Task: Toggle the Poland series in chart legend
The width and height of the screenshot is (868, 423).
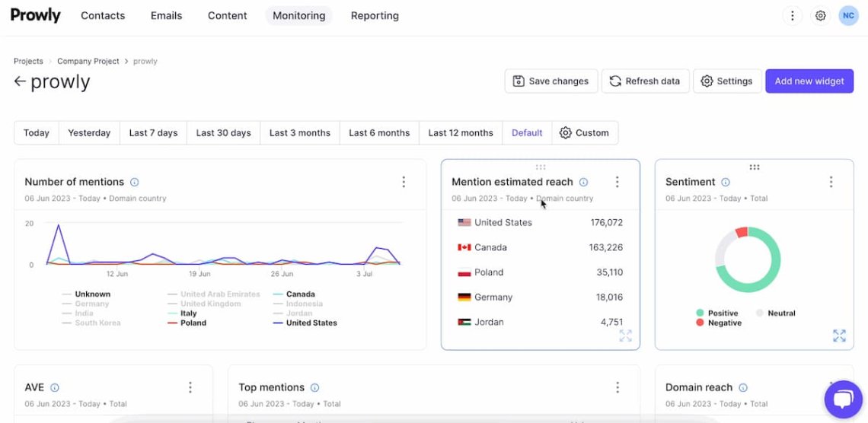Action: pos(193,323)
